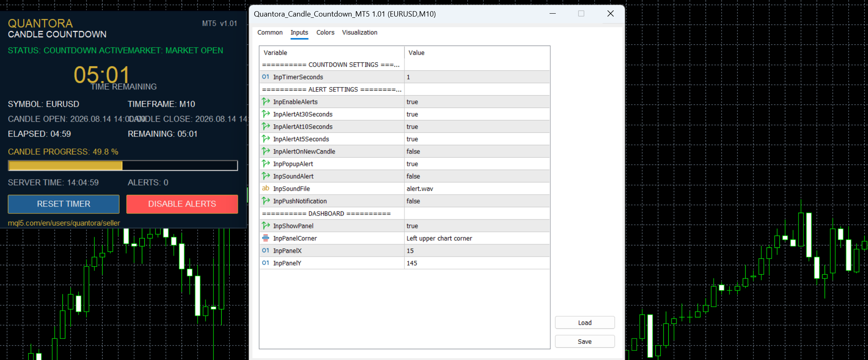The height and width of the screenshot is (360, 868).
Task: Click the string 'ab' icon beside InpSoundFile
Action: pos(265,188)
